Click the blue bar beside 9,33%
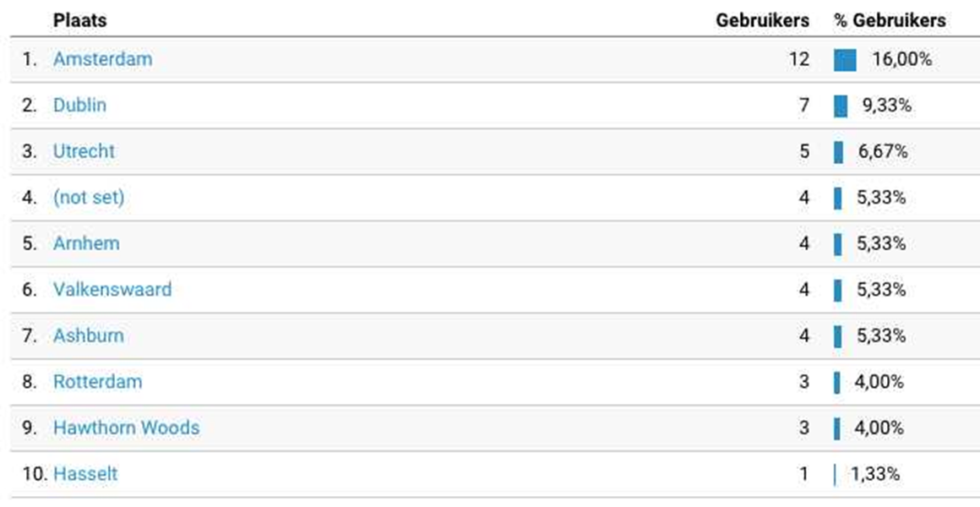Image resolution: width=980 pixels, height=507 pixels. pyautogui.click(x=841, y=106)
